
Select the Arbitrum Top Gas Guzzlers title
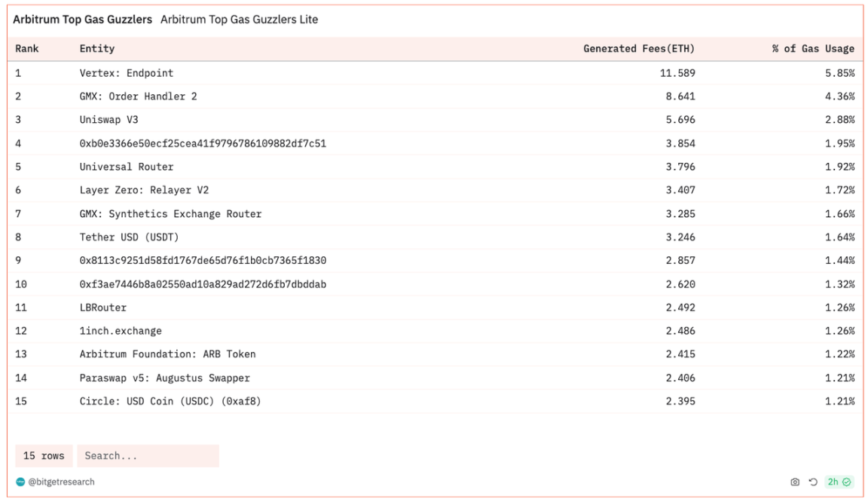[82, 20]
